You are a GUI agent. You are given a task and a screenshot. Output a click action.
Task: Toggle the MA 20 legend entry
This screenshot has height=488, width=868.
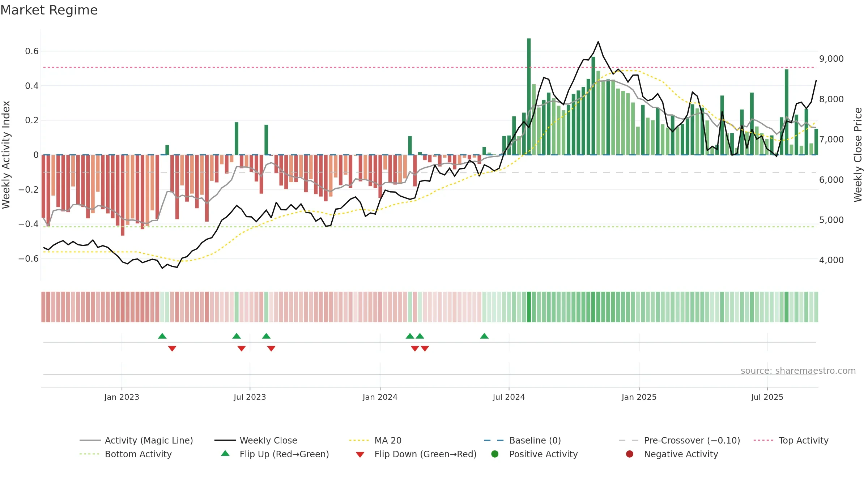[x=375, y=440]
